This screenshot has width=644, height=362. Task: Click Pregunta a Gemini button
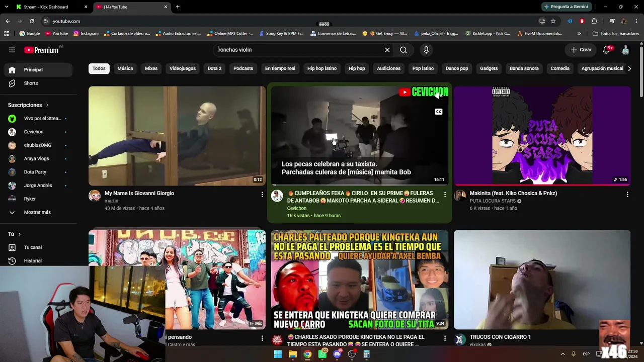click(566, 7)
